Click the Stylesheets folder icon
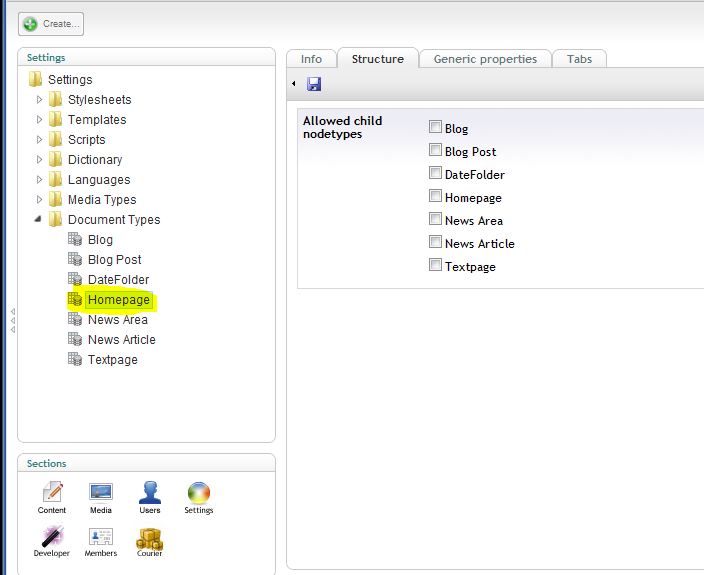Screen dimensions: 704x575 (x=55, y=99)
